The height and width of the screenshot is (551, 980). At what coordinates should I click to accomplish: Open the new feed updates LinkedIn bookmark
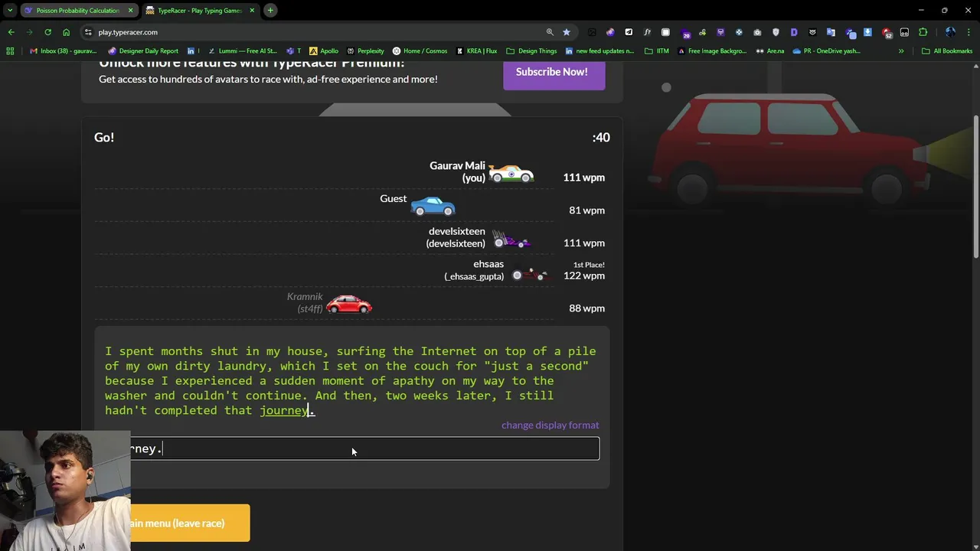(x=599, y=51)
